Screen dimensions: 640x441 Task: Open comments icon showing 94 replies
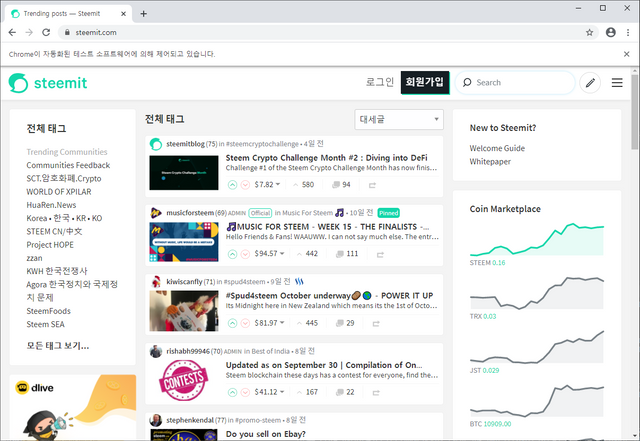[336, 185]
